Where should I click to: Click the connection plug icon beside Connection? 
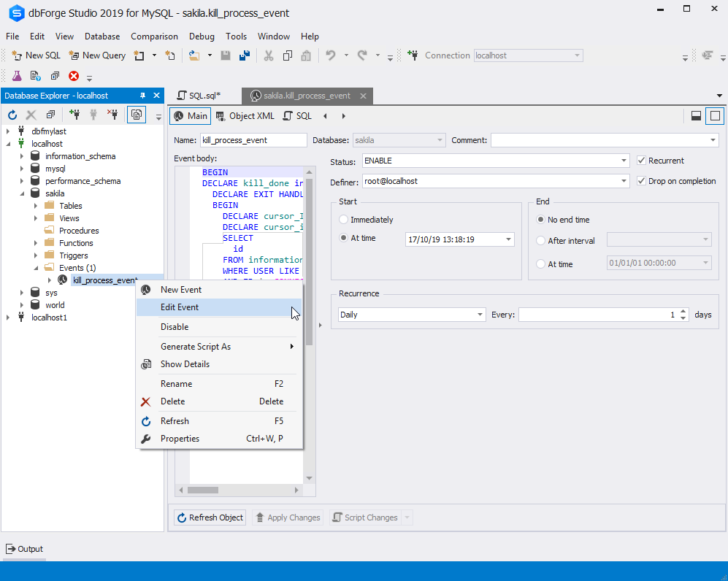413,55
